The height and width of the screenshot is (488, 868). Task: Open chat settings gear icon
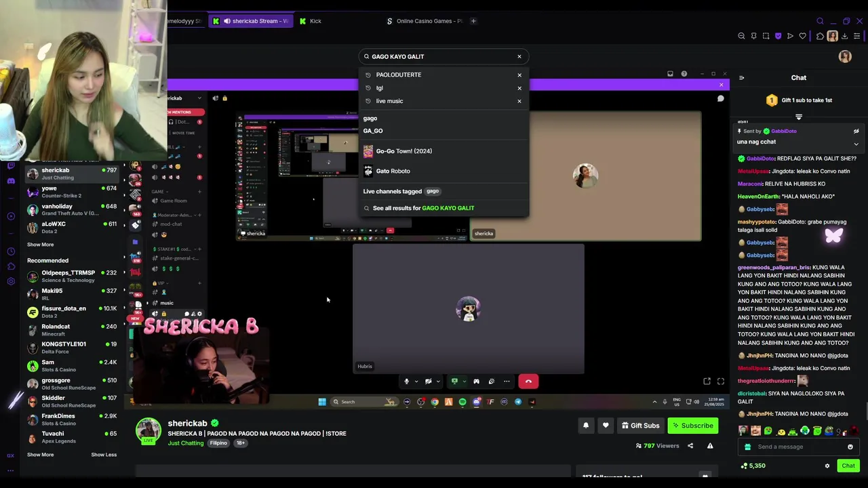pos(827,466)
